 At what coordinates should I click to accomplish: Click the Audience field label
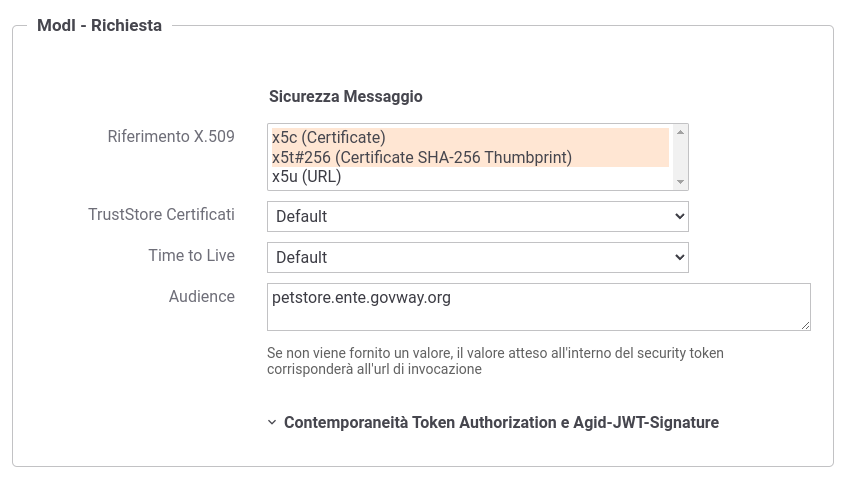point(202,297)
